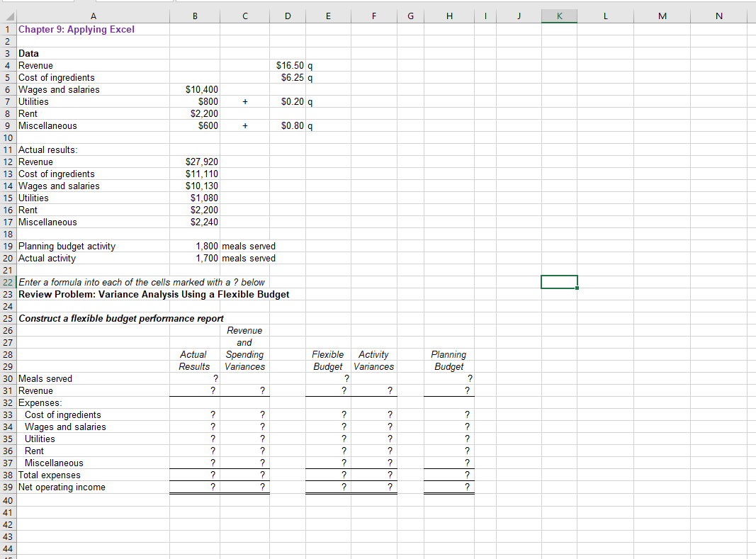The width and height of the screenshot is (756, 559).
Task: Click 'Net operating income' row label
Action: pos(62,487)
